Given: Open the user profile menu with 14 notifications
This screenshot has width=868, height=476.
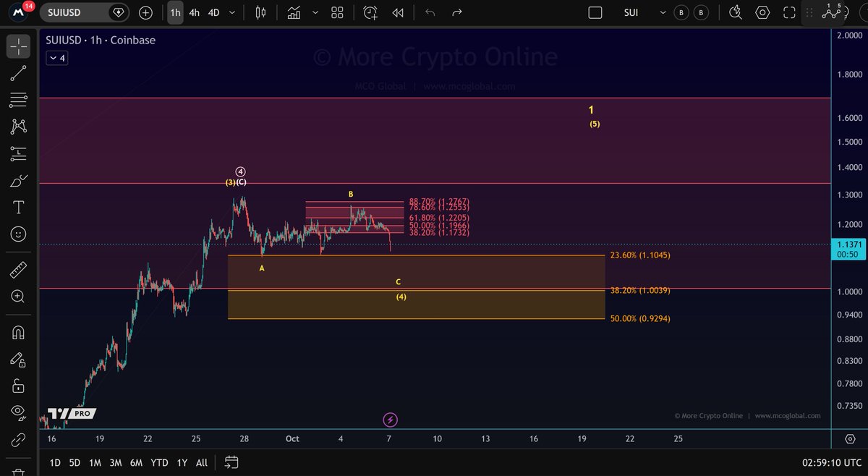Looking at the screenshot, I should tap(18, 12).
